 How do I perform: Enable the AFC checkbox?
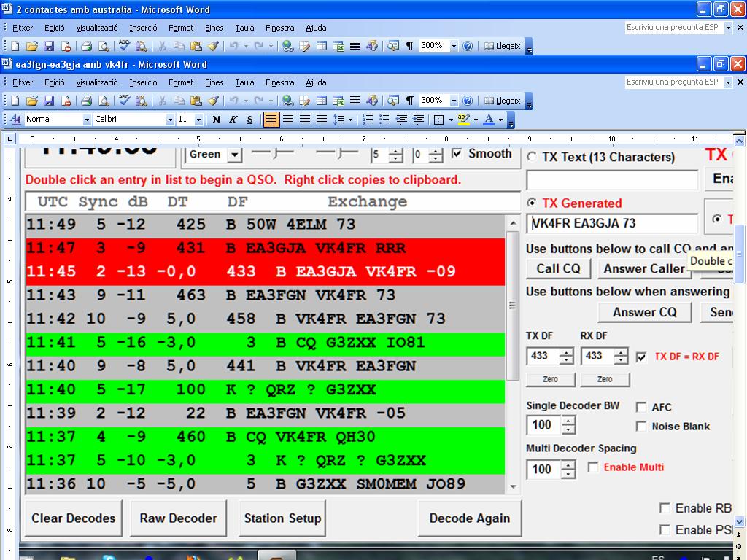point(641,407)
